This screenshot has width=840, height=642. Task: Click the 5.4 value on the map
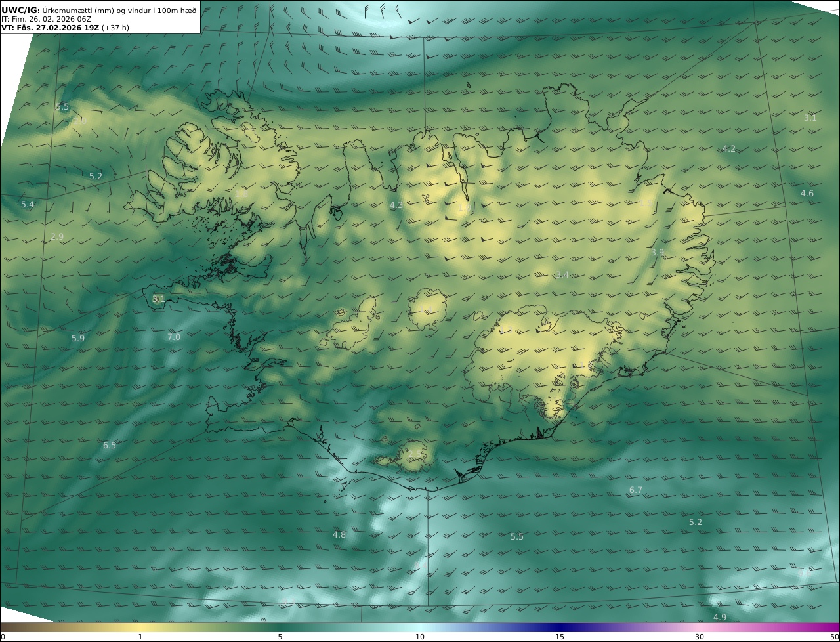coord(27,205)
